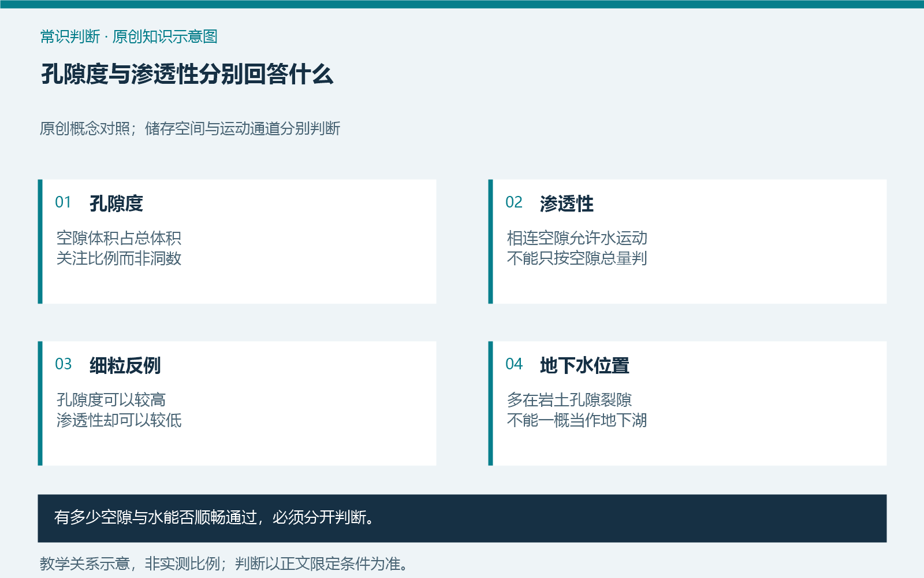
Task: Select the card heading 孔隙度
Action: click(116, 203)
